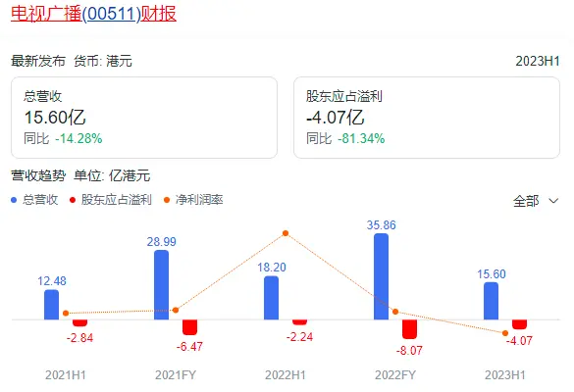Click the 同比 -81.34% profit change text
This screenshot has width=574, height=392.
345,138
